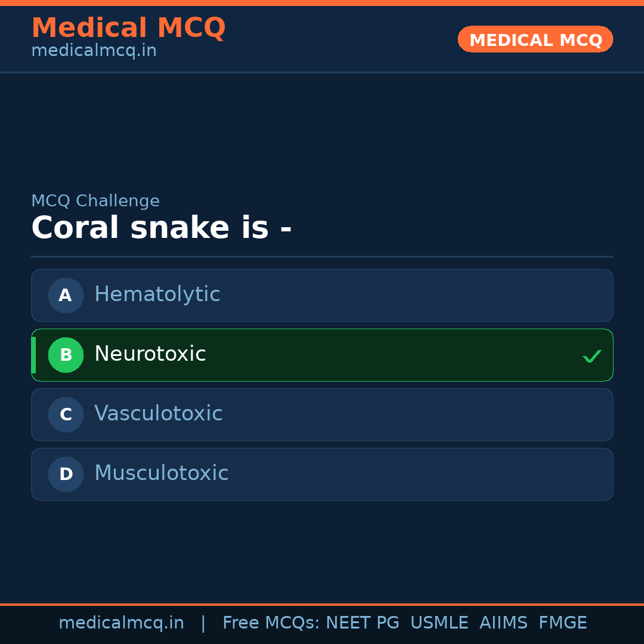The width and height of the screenshot is (644, 644).
Task: Select the NEET PG category in footer
Action: pyautogui.click(x=362, y=622)
